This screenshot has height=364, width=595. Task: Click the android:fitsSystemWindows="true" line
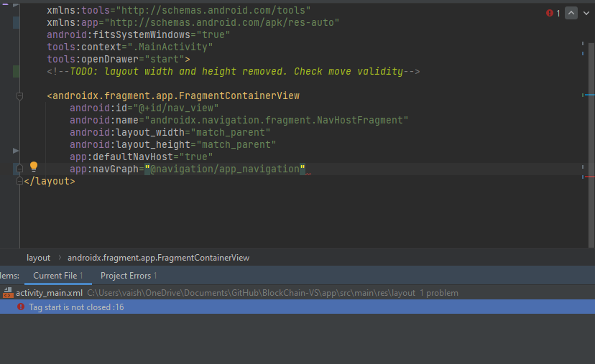coord(139,35)
